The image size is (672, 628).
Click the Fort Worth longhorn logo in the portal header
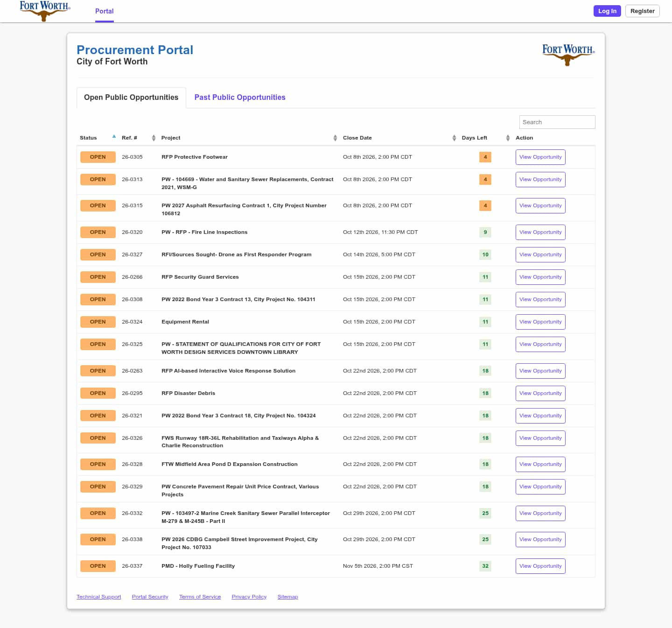click(568, 55)
